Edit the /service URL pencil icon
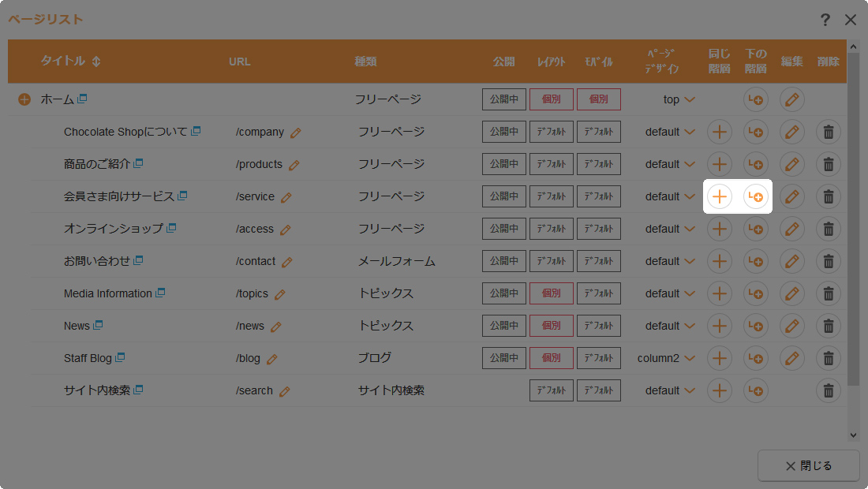 point(286,197)
